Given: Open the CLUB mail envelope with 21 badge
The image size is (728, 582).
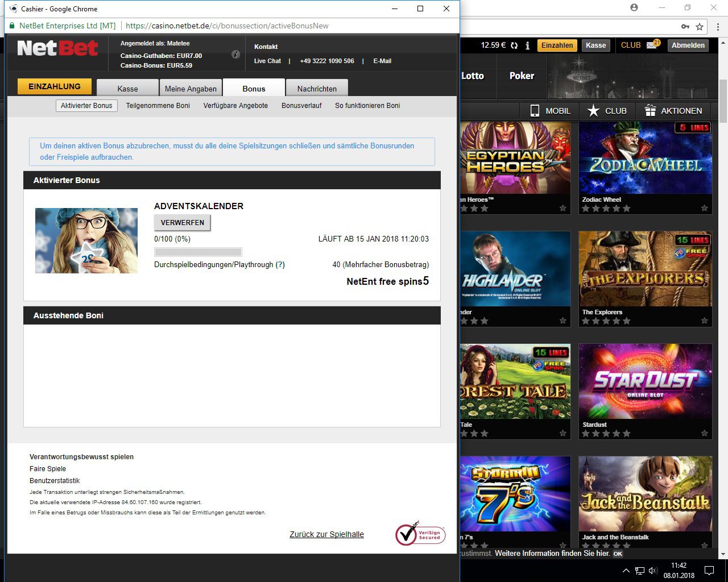Looking at the screenshot, I should pos(652,45).
